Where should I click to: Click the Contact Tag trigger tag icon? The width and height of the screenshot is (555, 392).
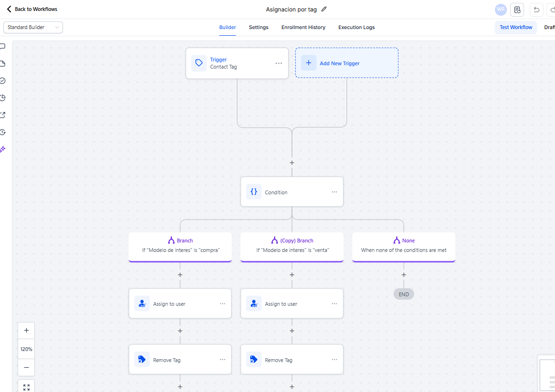pyautogui.click(x=199, y=63)
